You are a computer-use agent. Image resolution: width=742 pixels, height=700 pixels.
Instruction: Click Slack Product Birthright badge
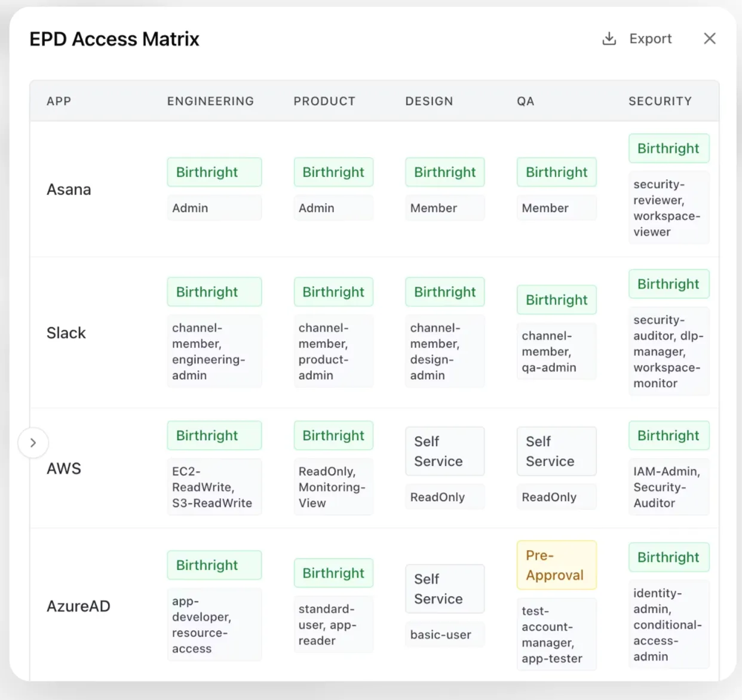pyautogui.click(x=333, y=292)
